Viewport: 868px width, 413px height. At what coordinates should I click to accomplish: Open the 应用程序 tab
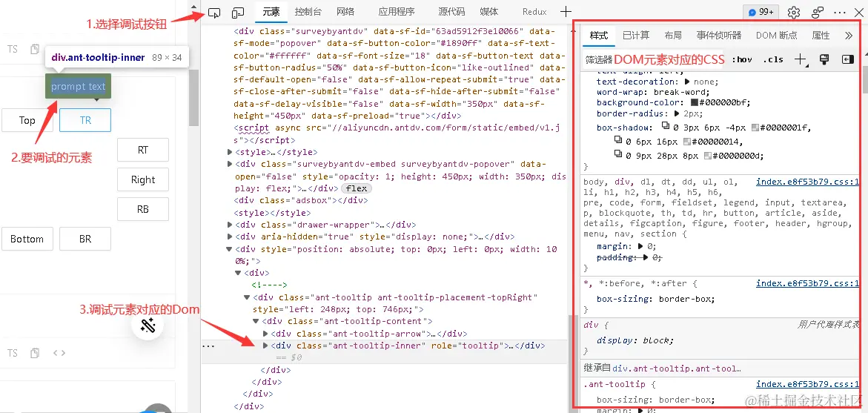(x=397, y=12)
